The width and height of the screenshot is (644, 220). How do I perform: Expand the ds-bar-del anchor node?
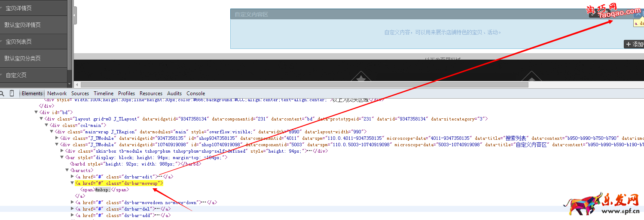(72, 209)
